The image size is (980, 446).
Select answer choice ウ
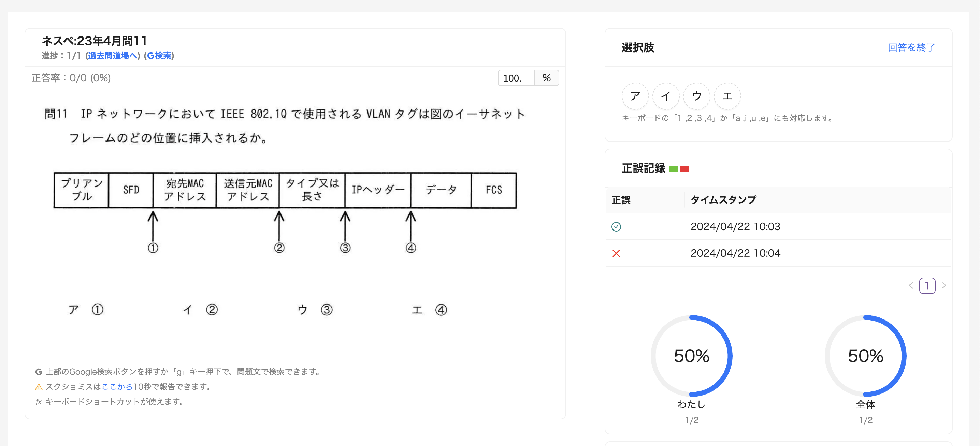coord(696,96)
